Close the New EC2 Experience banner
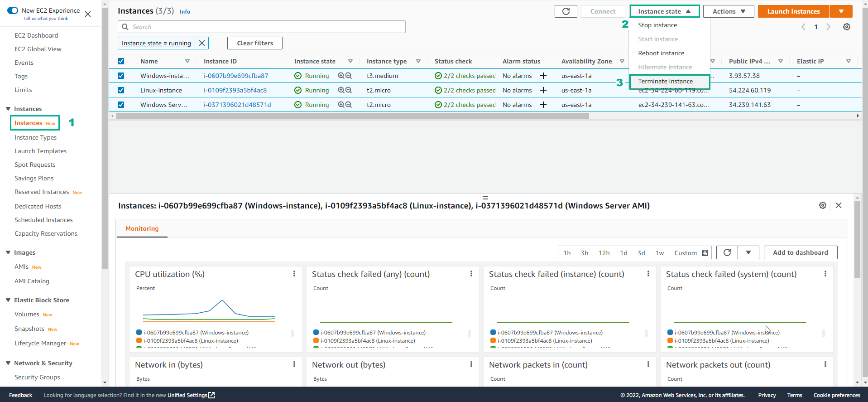The image size is (868, 402). coord(88,14)
